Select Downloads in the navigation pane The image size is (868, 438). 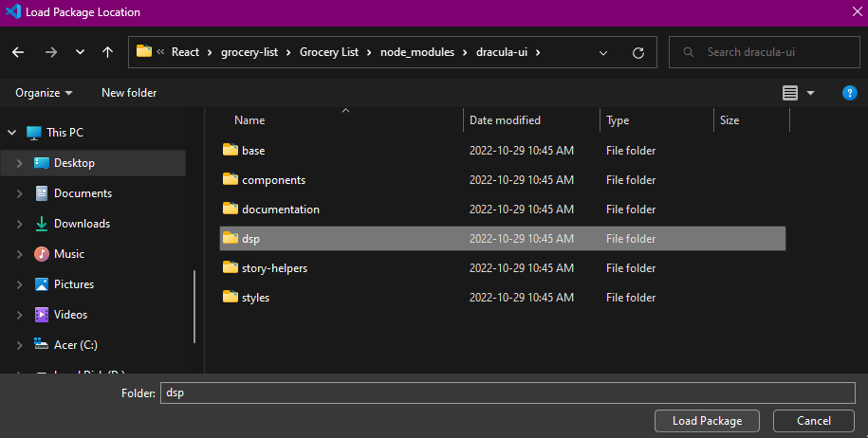point(82,224)
